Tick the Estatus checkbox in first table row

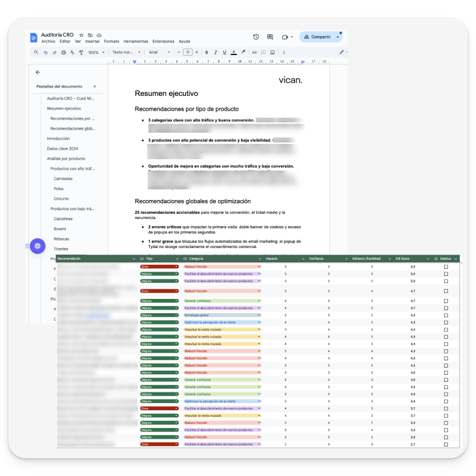point(446,267)
